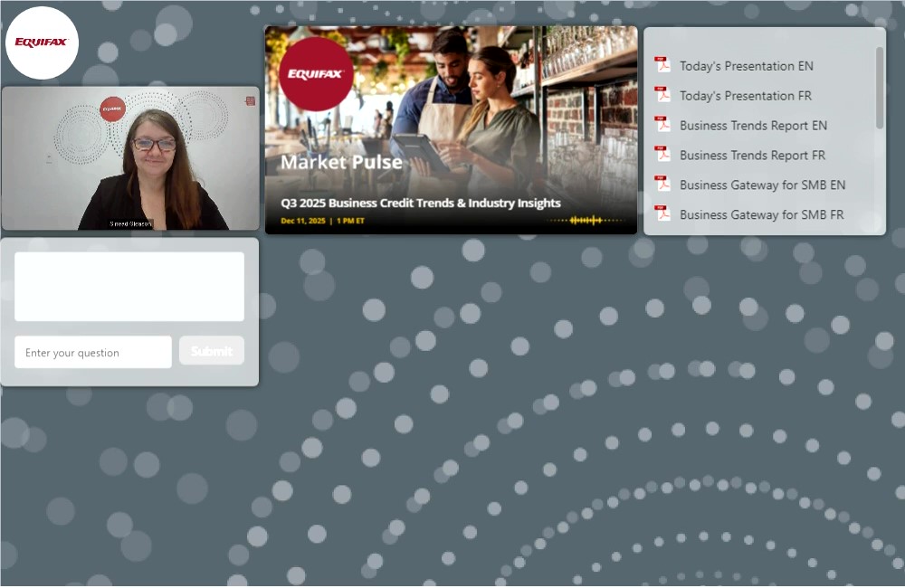Click the PDF icon beside Today's Presentation EN
The height and width of the screenshot is (588, 905).
(x=662, y=65)
